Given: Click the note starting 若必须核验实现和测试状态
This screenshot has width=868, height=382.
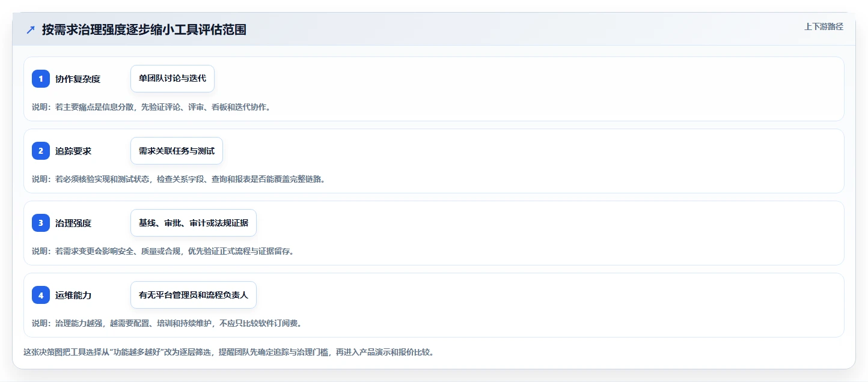Looking at the screenshot, I should [179, 179].
